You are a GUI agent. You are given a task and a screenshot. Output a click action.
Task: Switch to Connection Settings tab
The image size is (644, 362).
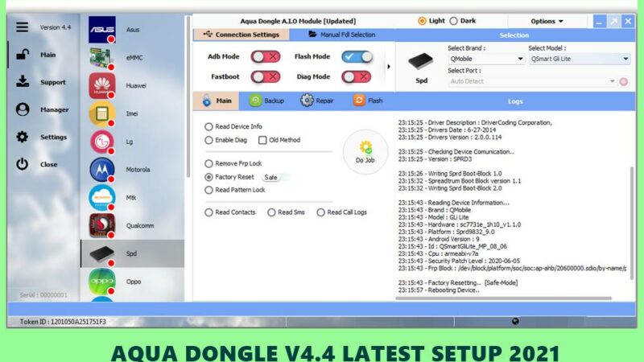(241, 35)
